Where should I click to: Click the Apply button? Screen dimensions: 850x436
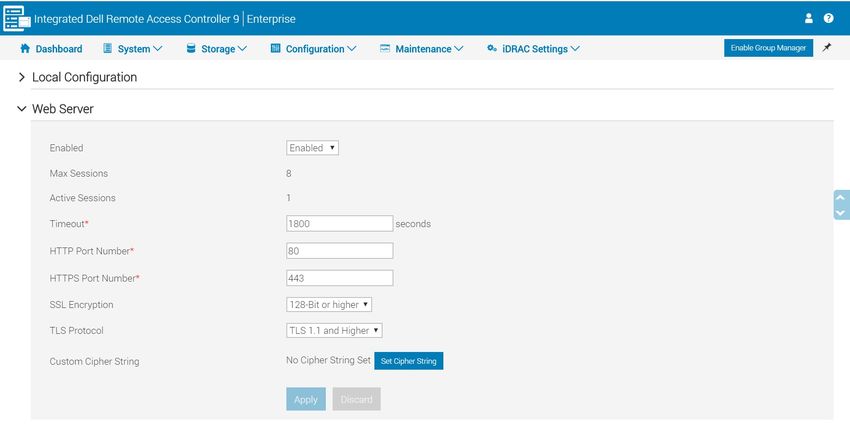point(306,399)
